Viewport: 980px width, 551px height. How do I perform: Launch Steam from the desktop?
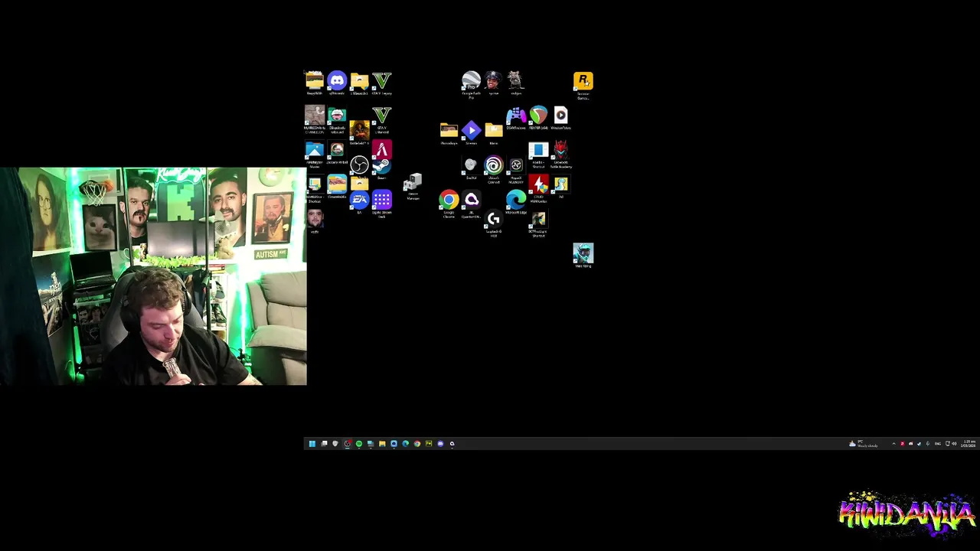pos(381,166)
